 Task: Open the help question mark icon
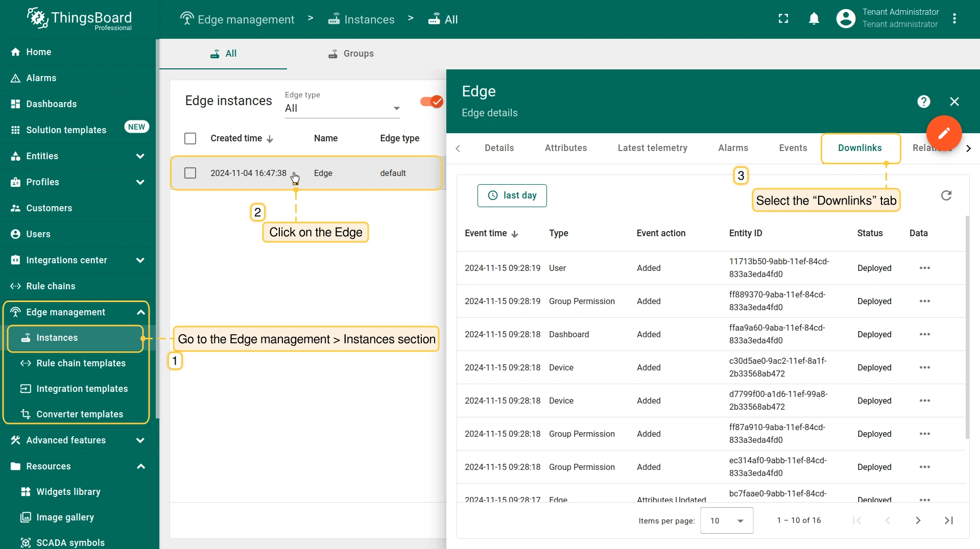tap(923, 102)
